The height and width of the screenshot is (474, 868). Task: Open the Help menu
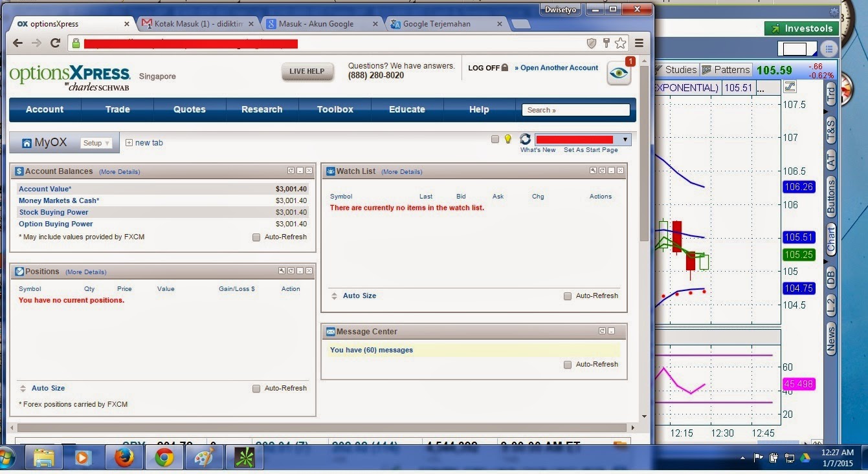(479, 109)
